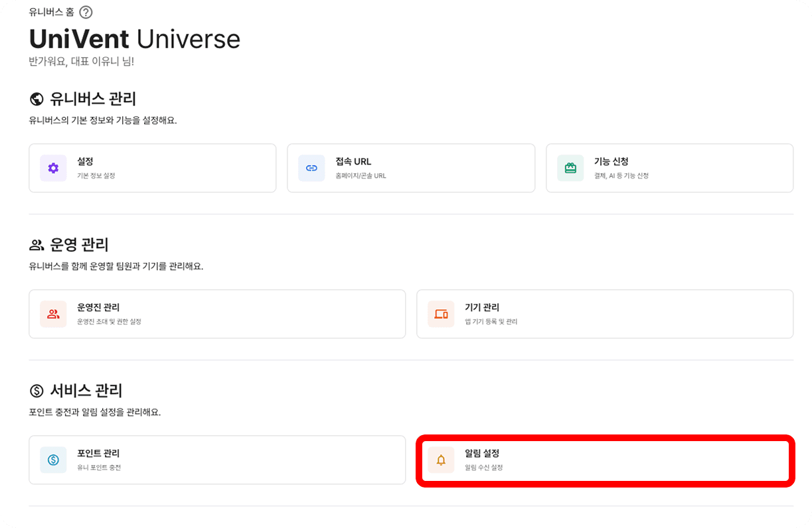Open the 설정 basic settings card
Screen dimensions: 812x528
point(152,168)
